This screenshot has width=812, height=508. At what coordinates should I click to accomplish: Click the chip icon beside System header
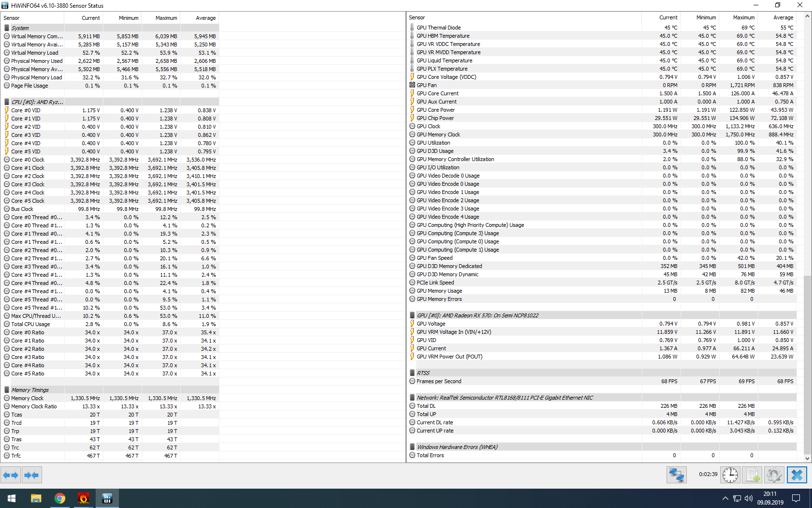[x=7, y=28]
